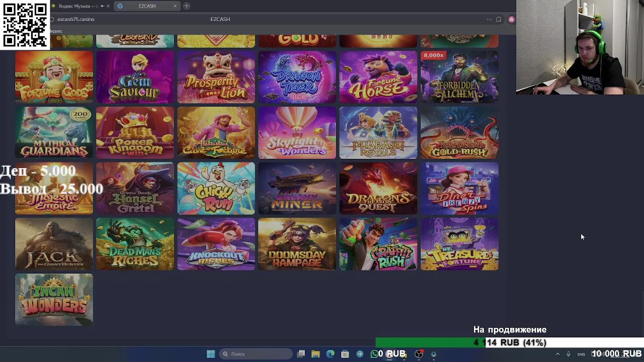
Task: Select the EZCASH browser tab
Action: pyautogui.click(x=147, y=6)
